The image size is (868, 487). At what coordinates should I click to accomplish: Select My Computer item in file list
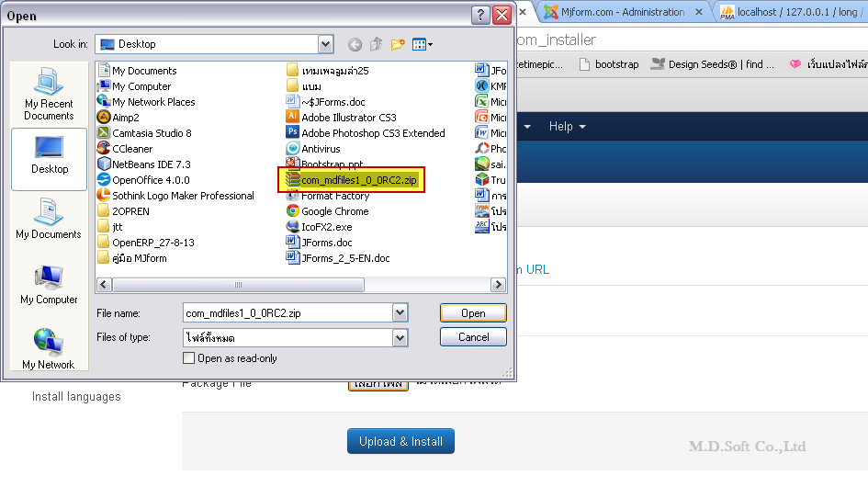tap(134, 86)
